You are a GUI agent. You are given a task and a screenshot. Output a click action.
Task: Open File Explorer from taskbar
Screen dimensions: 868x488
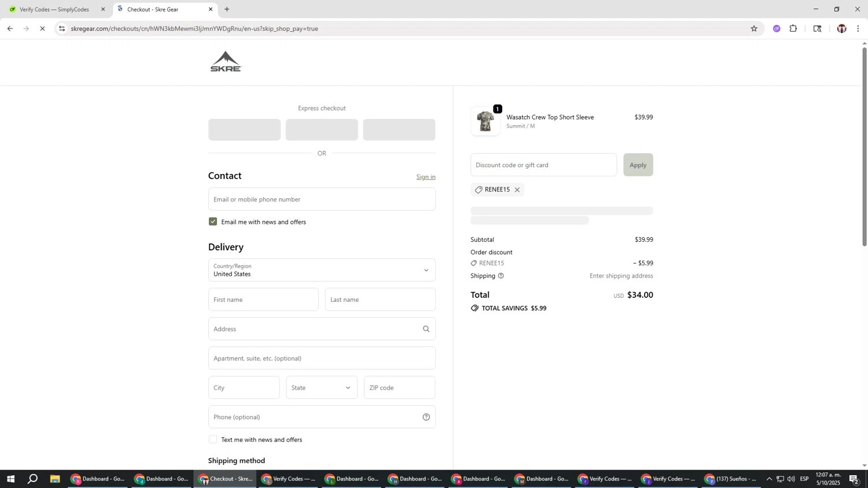coord(55,479)
